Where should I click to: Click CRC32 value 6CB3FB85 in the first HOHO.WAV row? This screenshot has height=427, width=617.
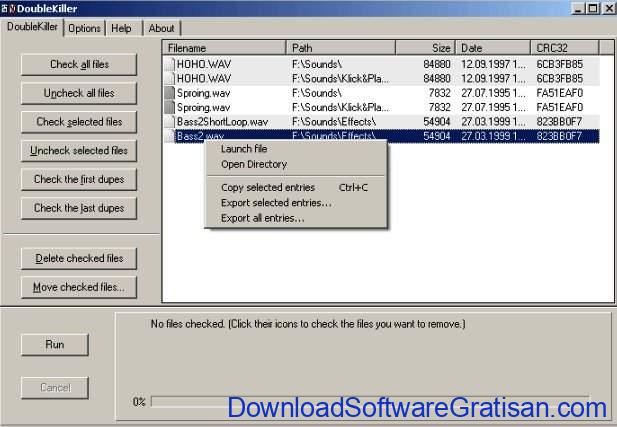pyautogui.click(x=559, y=64)
